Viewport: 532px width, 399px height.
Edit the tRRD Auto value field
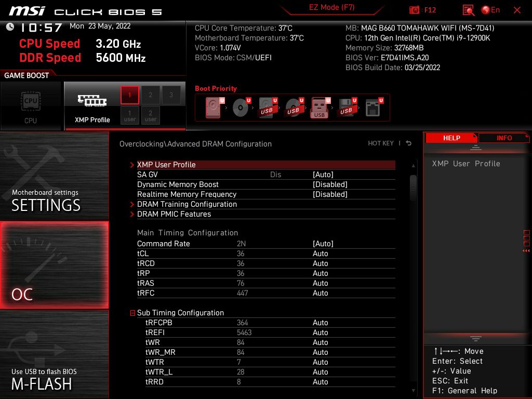320,382
